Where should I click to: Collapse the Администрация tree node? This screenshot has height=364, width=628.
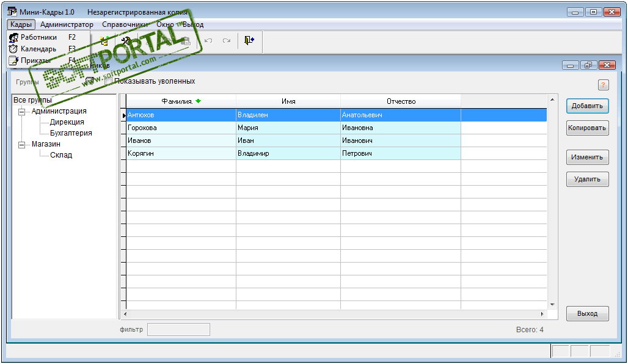21,112
